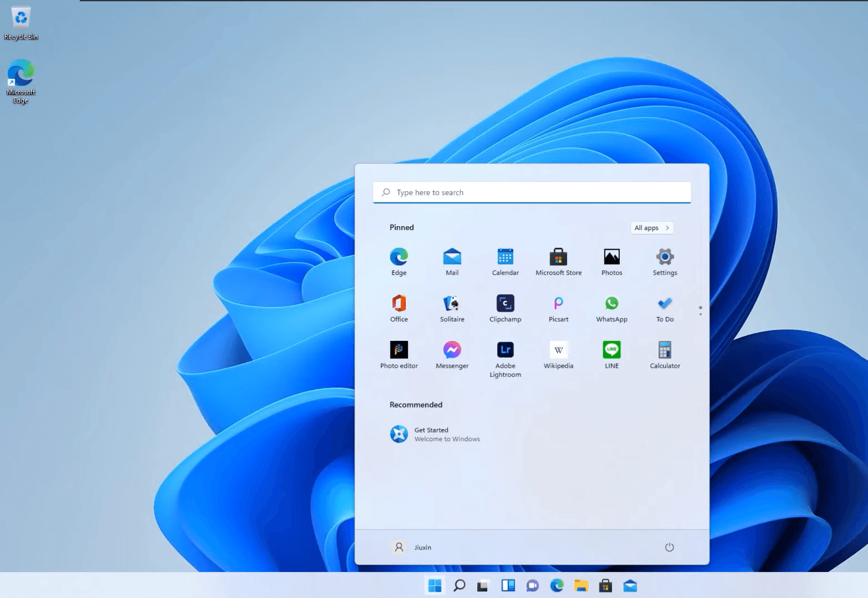
Task: Open Chat from the taskbar
Action: [x=532, y=585]
